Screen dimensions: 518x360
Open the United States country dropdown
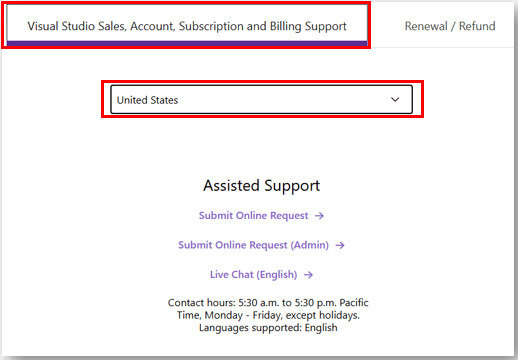point(262,99)
